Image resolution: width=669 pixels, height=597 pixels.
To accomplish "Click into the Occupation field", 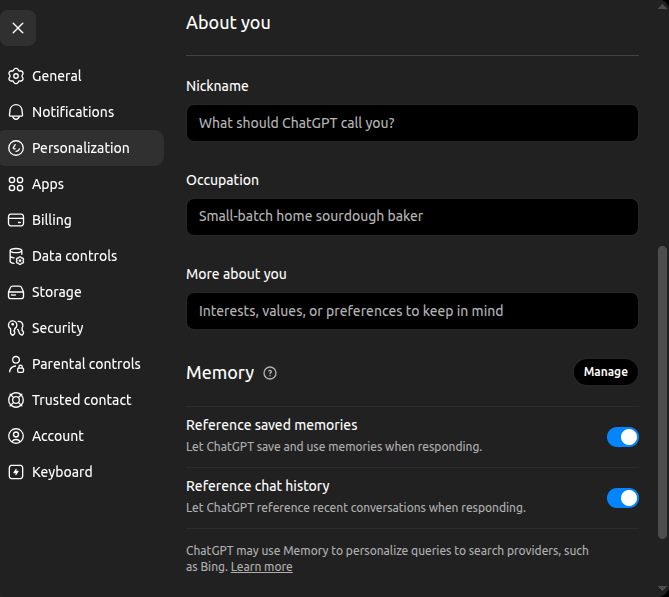I will coord(412,217).
